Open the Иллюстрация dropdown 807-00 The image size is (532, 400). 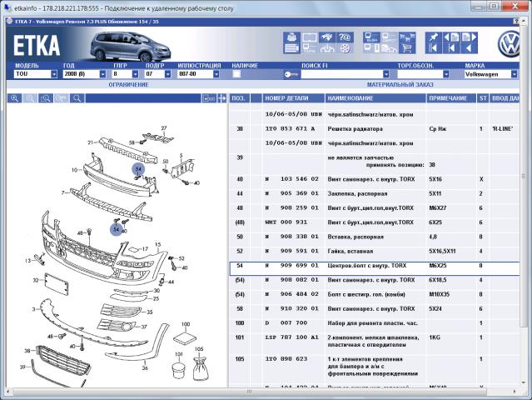216,74
